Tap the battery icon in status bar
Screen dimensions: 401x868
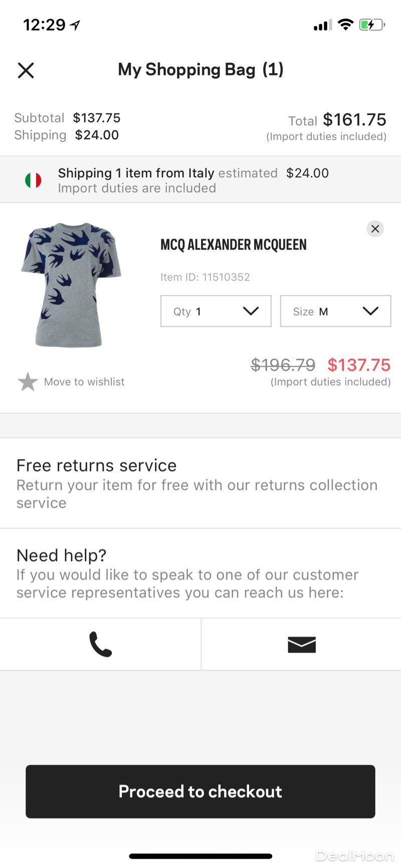371,25
